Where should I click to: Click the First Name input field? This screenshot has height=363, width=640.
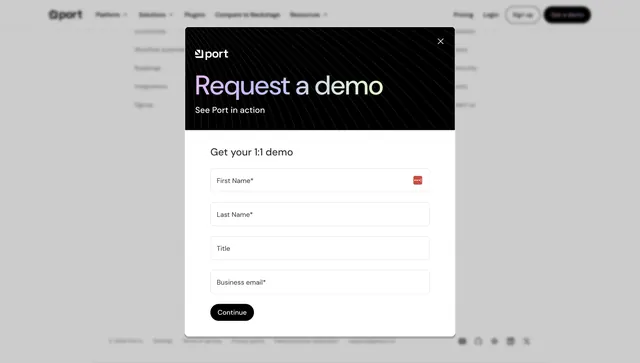tap(320, 180)
